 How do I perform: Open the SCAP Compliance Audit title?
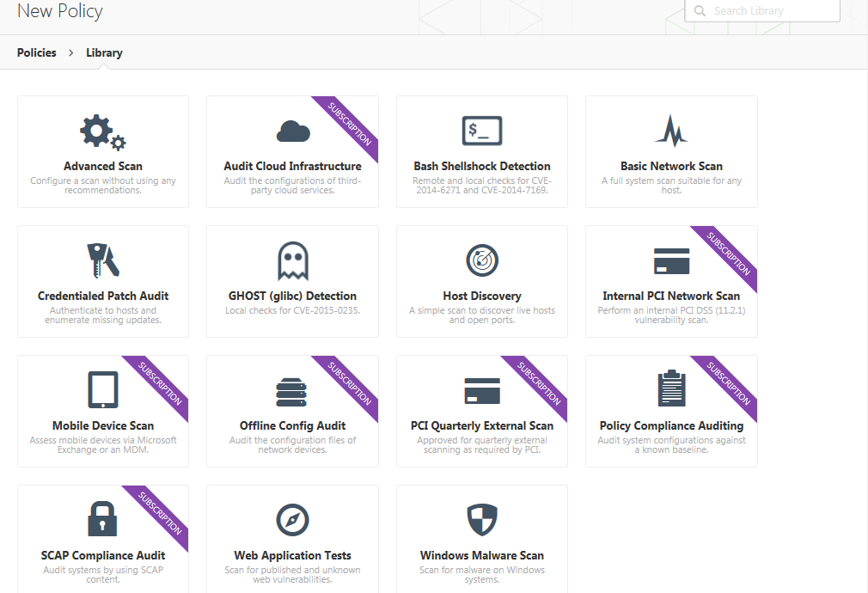tap(103, 555)
